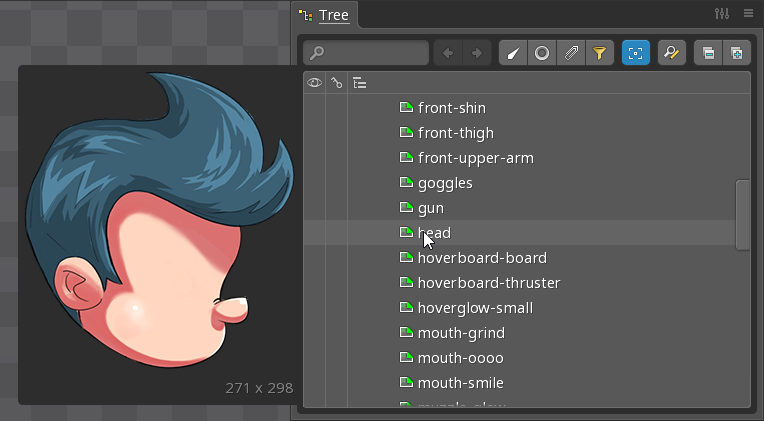
Task: Open the tree settings sliders icon
Action: (723, 14)
